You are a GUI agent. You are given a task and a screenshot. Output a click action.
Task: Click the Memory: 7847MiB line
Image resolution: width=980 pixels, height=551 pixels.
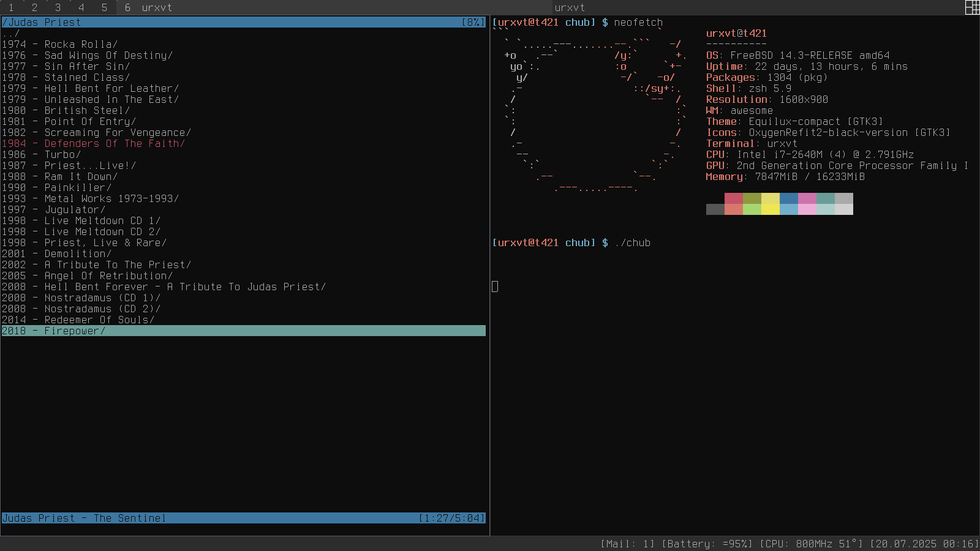point(785,176)
